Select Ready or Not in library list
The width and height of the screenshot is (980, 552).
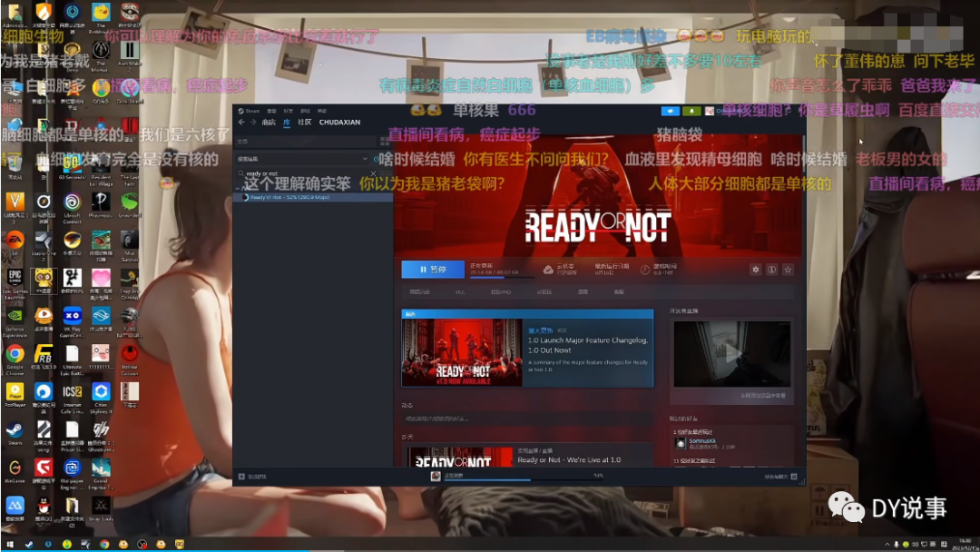pyautogui.click(x=314, y=197)
